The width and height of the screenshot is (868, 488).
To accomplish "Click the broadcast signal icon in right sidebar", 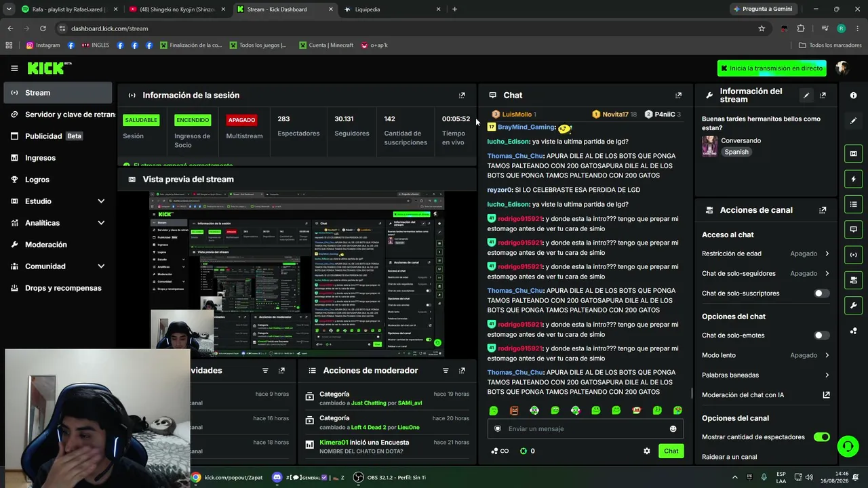I will coord(853,255).
